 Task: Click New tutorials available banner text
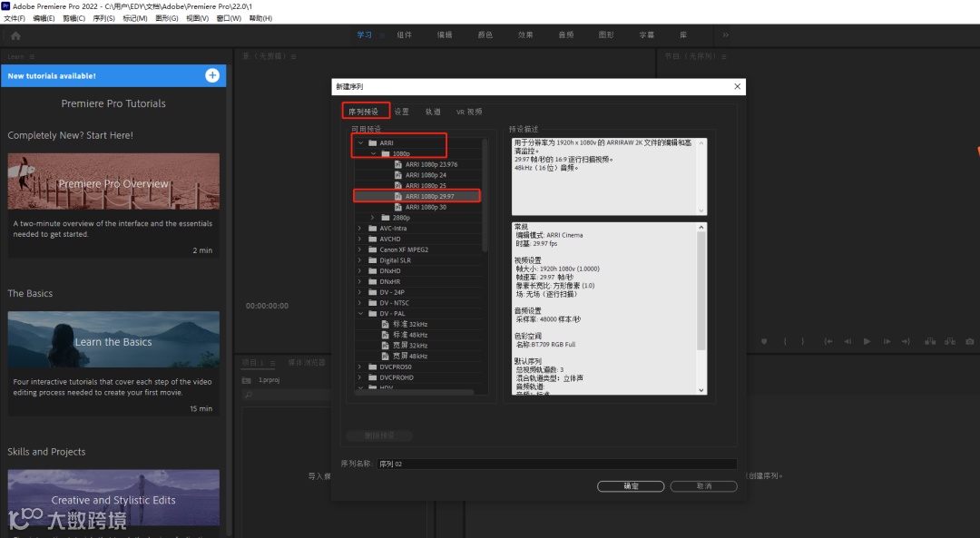52,75
